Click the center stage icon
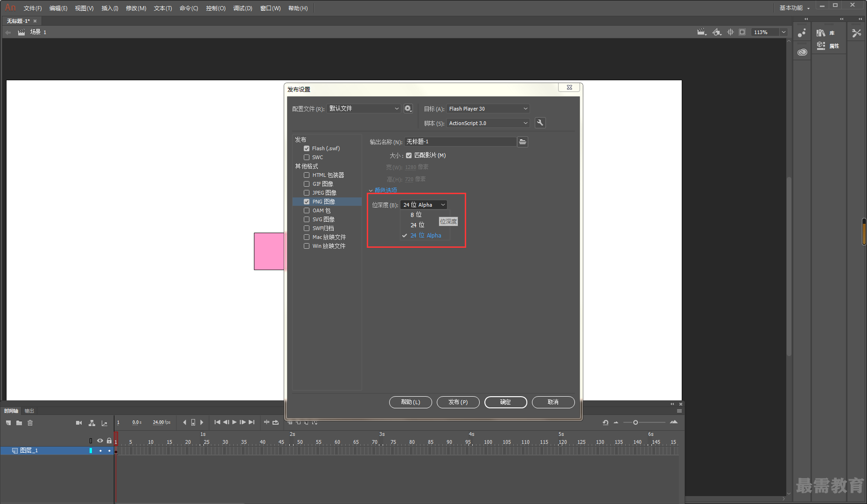The height and width of the screenshot is (504, 867). pyautogui.click(x=730, y=32)
